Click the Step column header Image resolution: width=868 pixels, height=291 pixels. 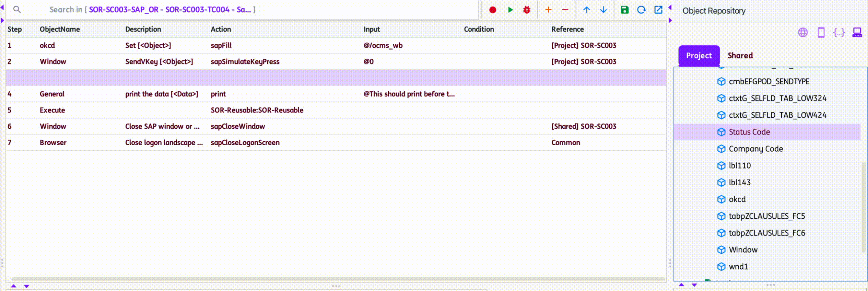coord(15,29)
